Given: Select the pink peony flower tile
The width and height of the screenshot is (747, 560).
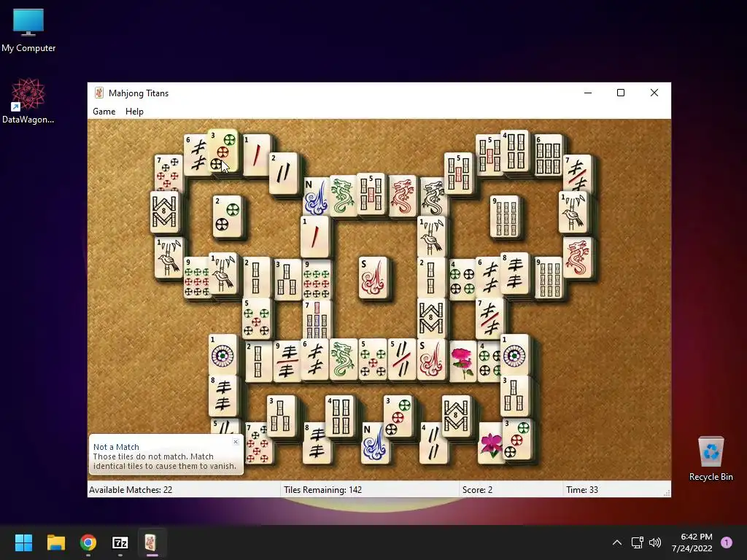Looking at the screenshot, I should coord(462,362).
